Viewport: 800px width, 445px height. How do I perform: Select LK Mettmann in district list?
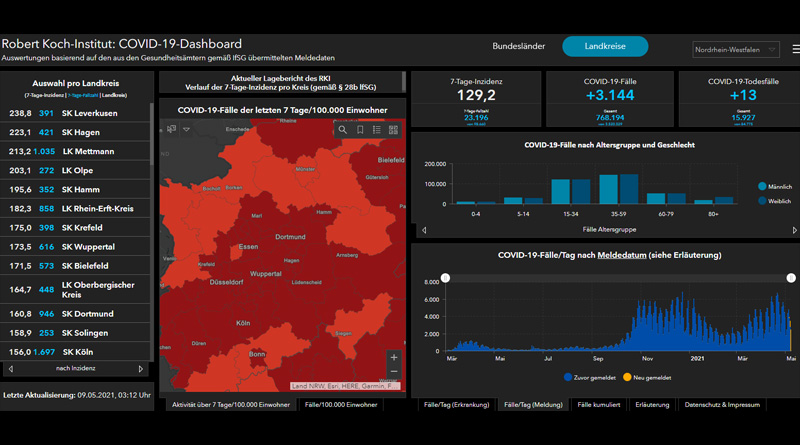pos(75,152)
